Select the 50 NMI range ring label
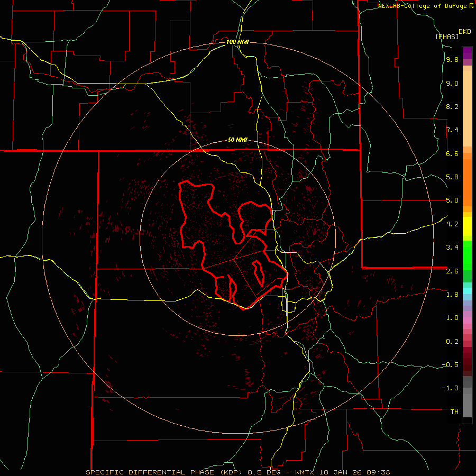 click(x=237, y=140)
